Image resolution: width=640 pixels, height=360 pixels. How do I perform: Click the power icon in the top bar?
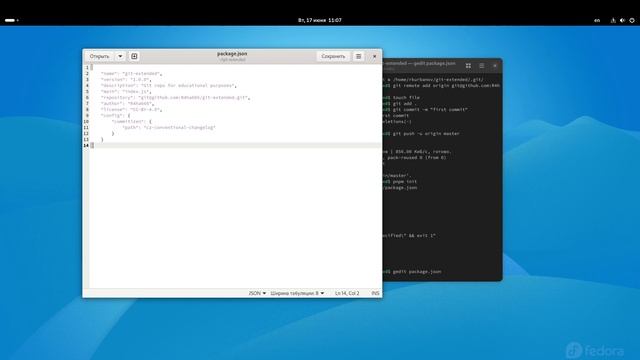tap(632, 20)
